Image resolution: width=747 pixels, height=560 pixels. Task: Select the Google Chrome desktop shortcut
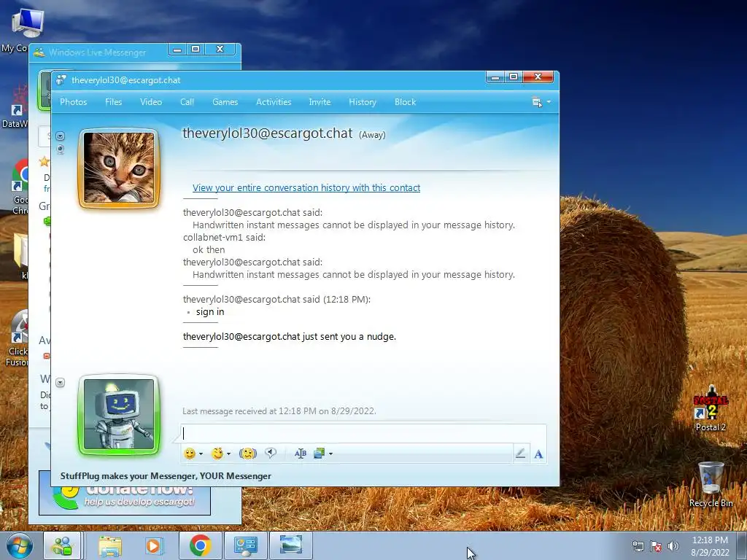click(x=18, y=187)
